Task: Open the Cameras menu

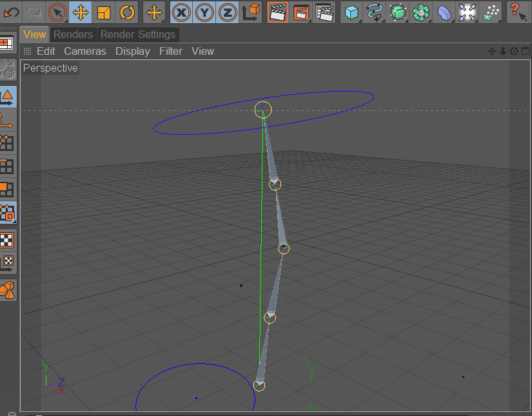Action: tap(85, 51)
